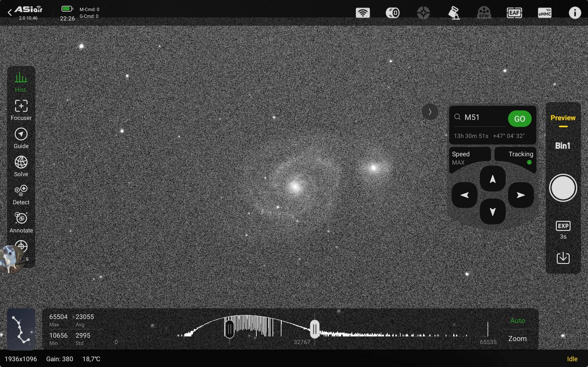Tap the green GO button
This screenshot has height=367, width=588.
520,119
